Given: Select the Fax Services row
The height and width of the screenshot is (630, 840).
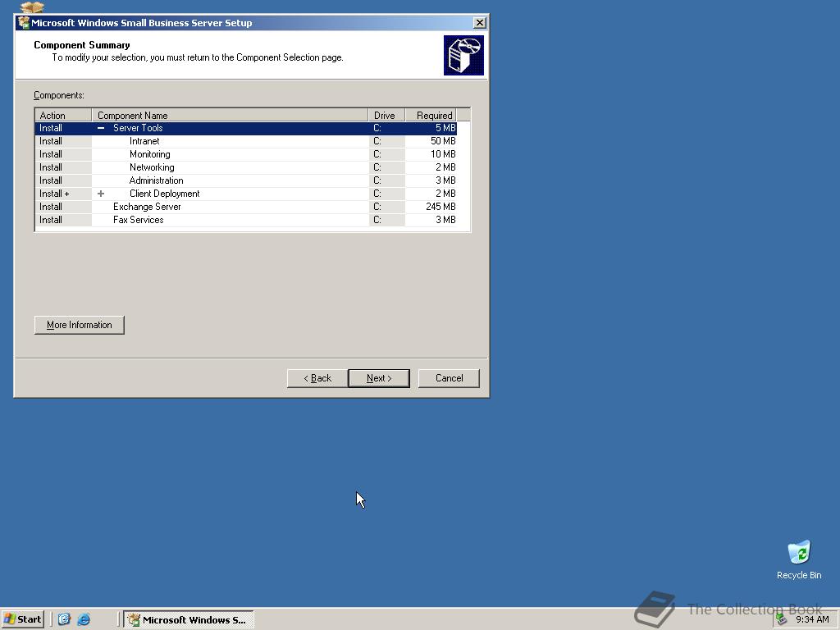Looking at the screenshot, I should [x=246, y=220].
